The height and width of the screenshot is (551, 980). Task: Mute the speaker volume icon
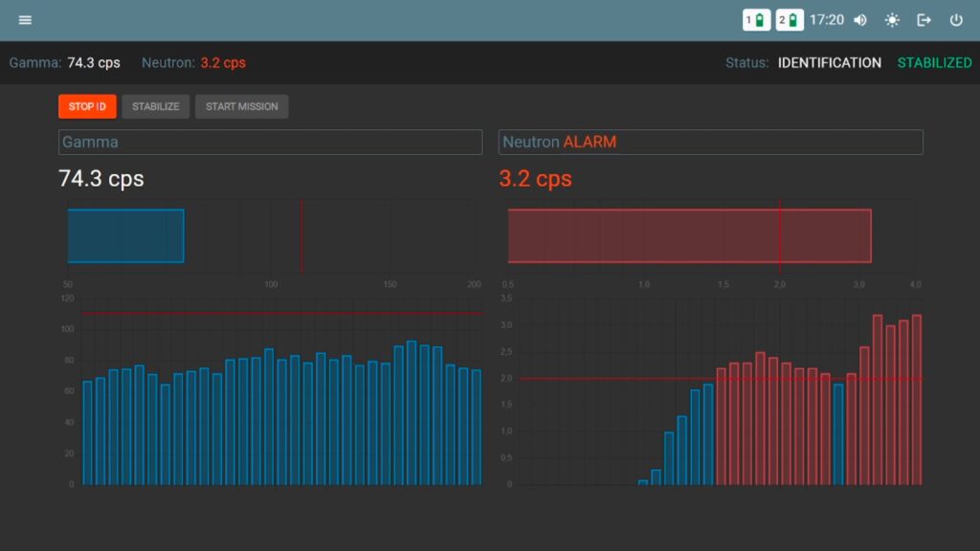coord(860,20)
